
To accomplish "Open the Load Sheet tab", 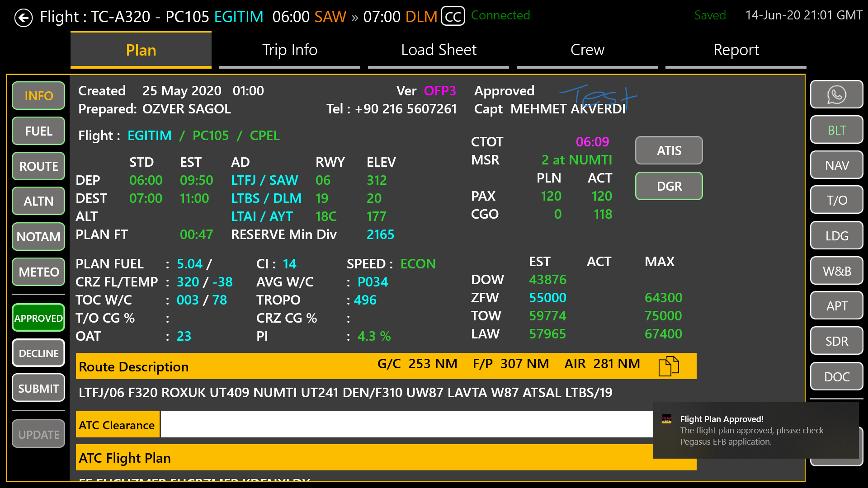I will (439, 50).
